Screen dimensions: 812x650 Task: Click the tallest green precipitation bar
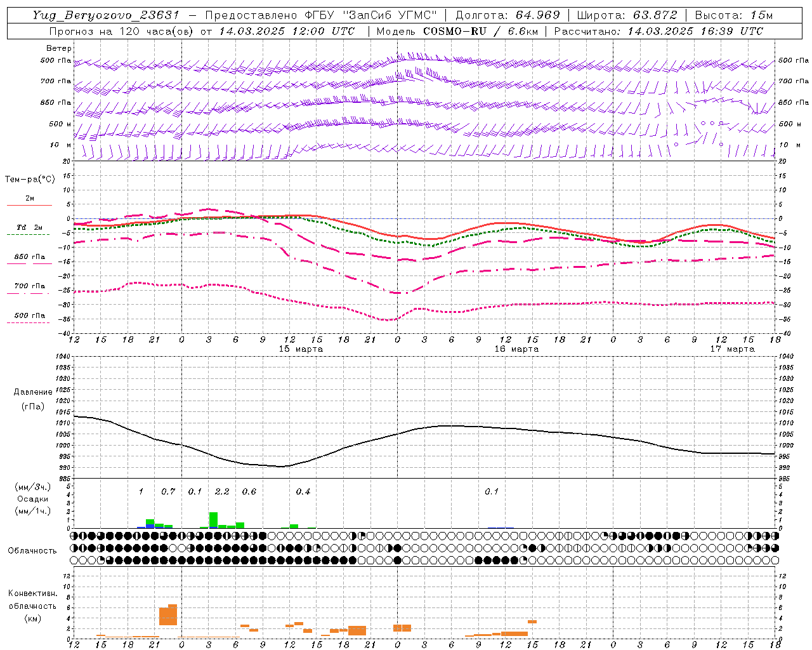(x=213, y=520)
